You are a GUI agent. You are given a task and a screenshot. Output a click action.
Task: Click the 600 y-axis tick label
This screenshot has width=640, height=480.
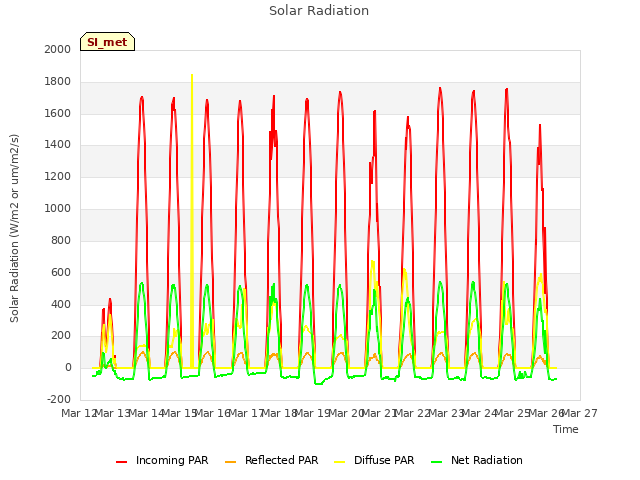tap(61, 272)
